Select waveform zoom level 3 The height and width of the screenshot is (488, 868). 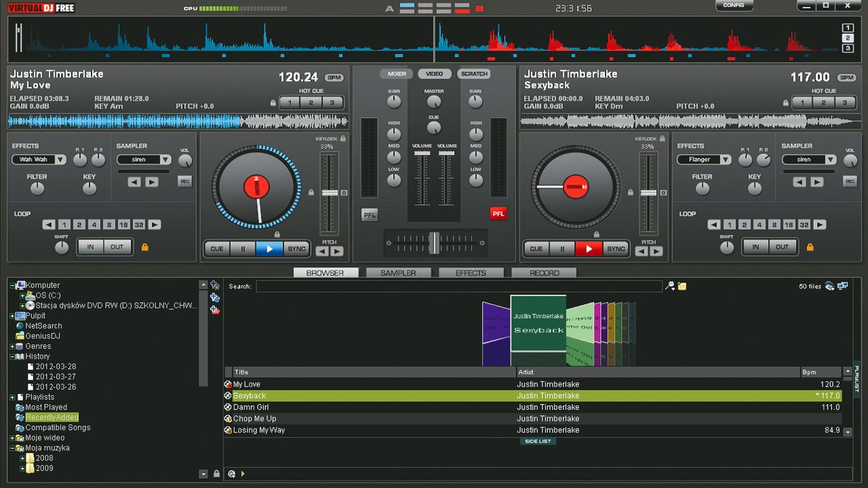[x=848, y=48]
